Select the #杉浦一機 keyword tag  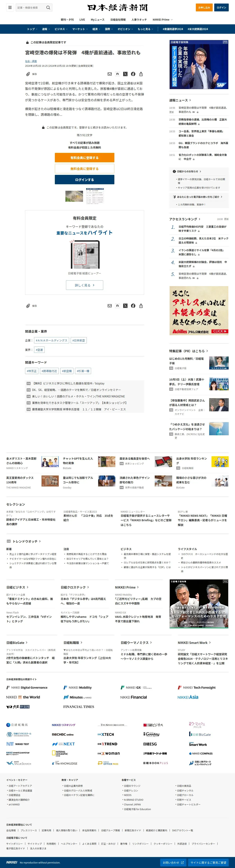83,371
